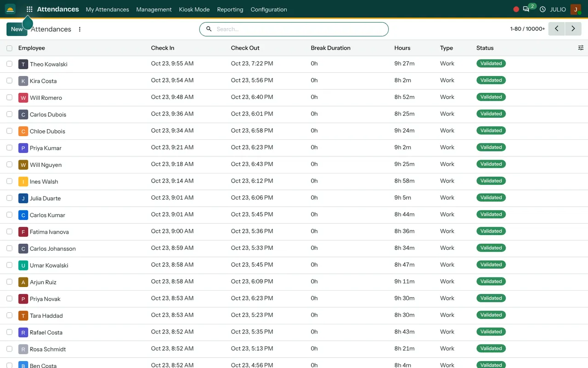Open the messages conversation icon

[526, 9]
